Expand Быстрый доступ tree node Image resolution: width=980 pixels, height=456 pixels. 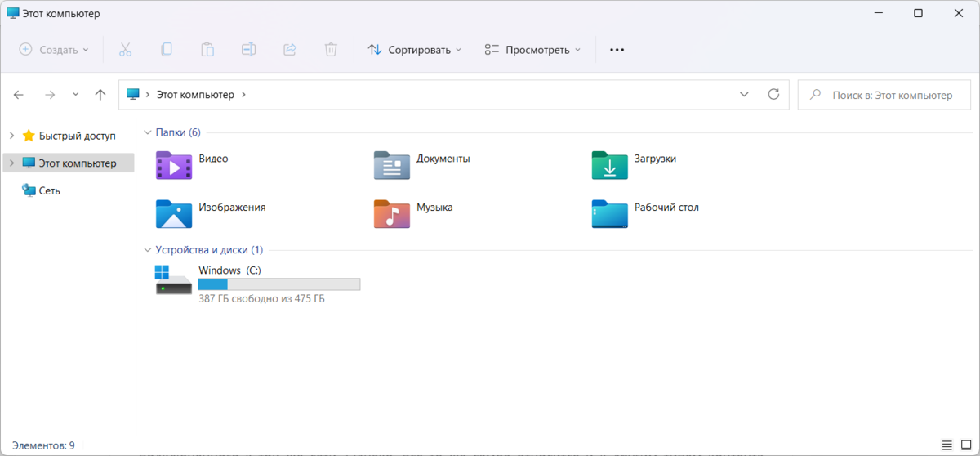tap(11, 136)
